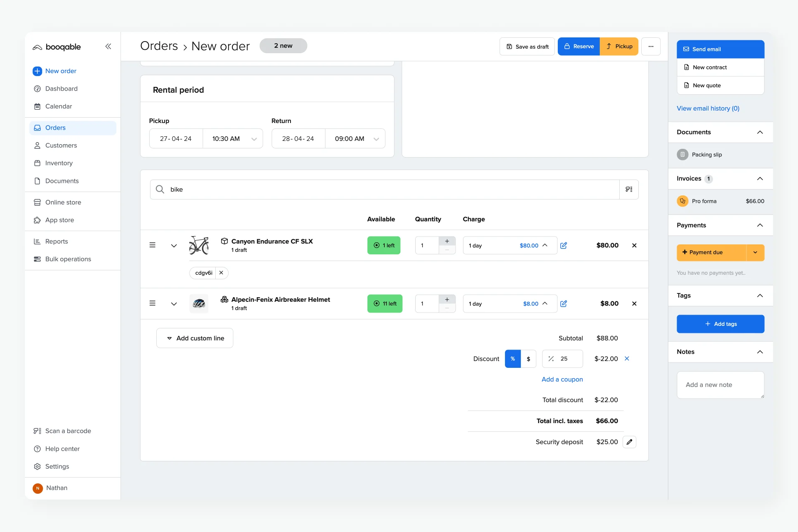
Task: Grab the Canyon Endurance row handle icon
Action: pyautogui.click(x=153, y=245)
